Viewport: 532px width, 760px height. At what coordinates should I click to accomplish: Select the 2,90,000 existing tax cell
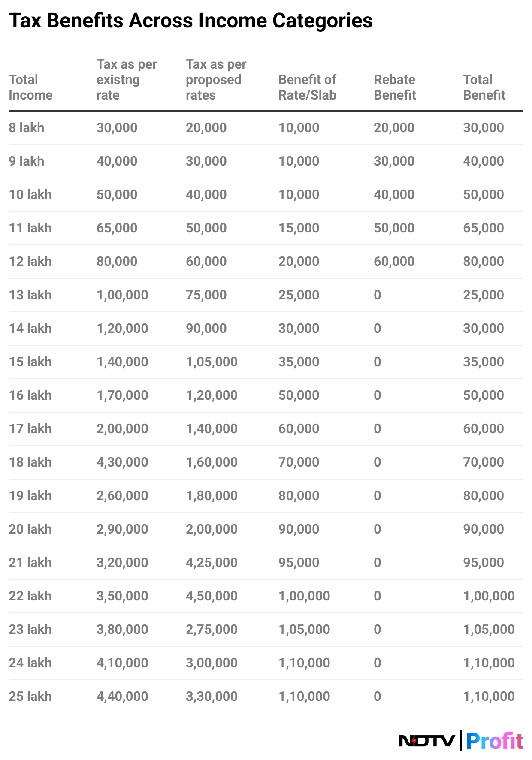(122, 529)
